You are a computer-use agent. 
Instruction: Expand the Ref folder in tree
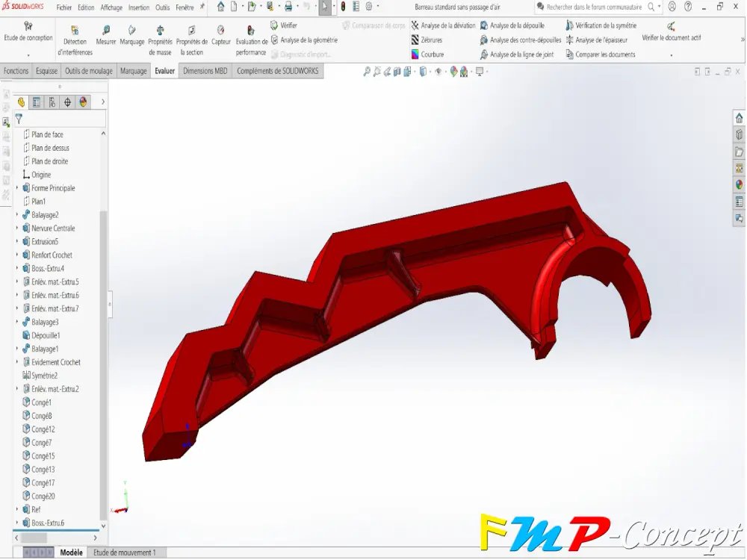click(x=17, y=509)
